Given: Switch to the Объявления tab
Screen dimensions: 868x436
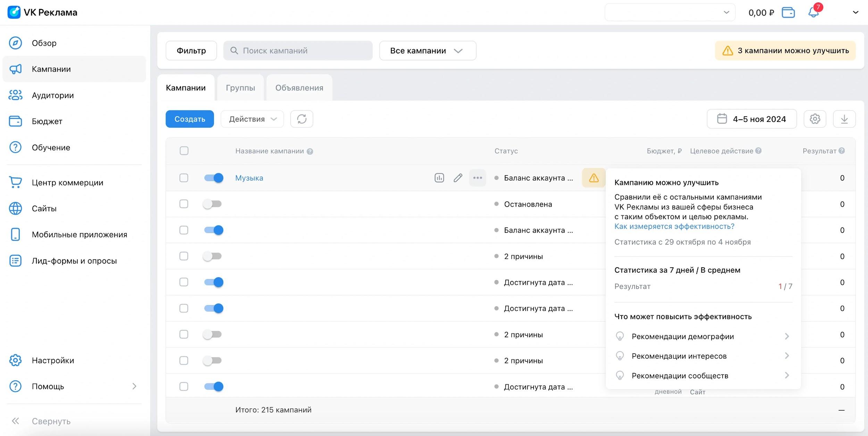Looking at the screenshot, I should click(x=299, y=88).
